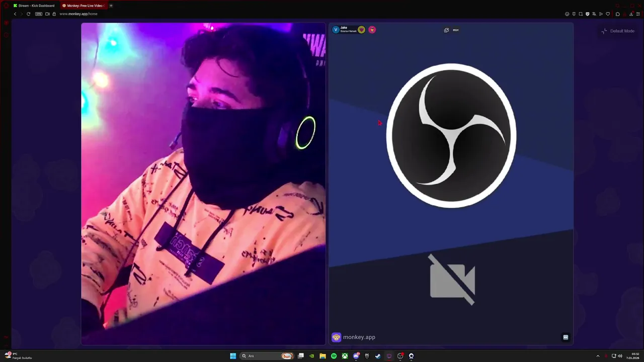Open the Windows Start menu
Image resolution: width=644 pixels, height=362 pixels.
(233, 356)
